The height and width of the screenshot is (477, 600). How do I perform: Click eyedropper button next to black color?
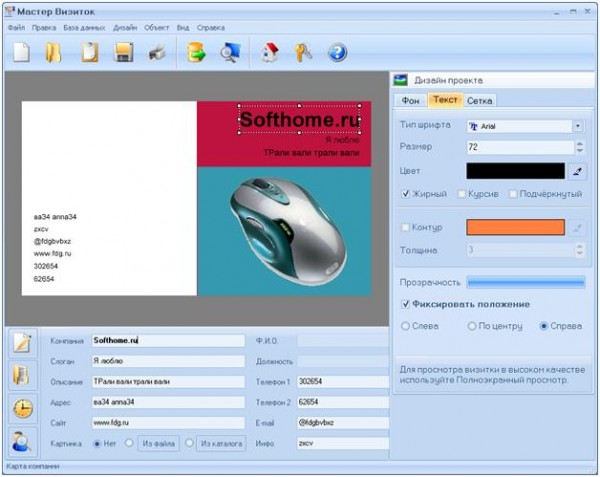pos(577,171)
